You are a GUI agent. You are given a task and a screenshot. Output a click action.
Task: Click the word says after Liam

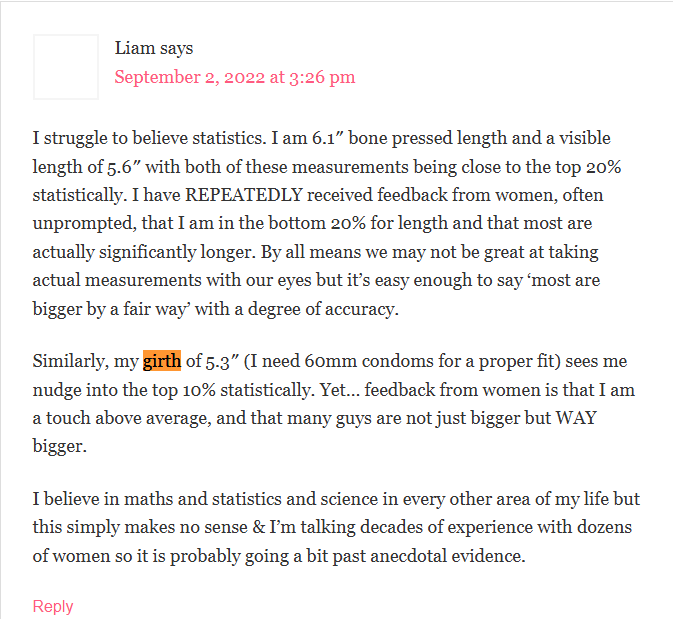click(176, 49)
